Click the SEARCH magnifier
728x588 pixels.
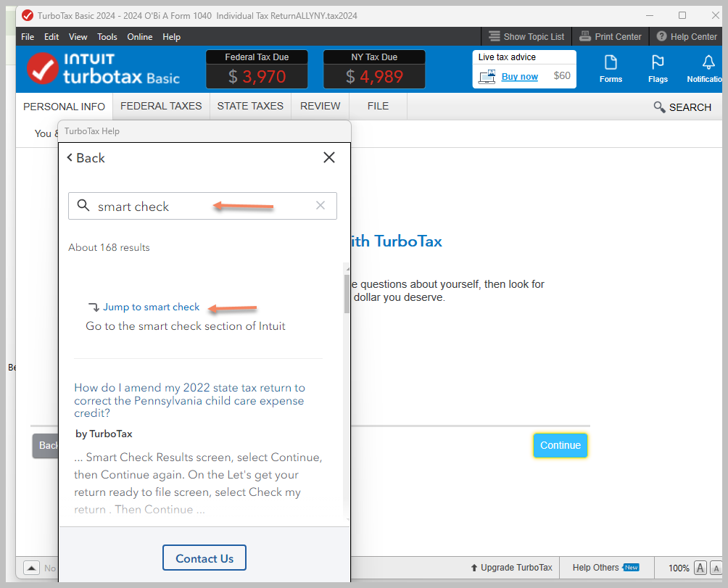pyautogui.click(x=659, y=107)
